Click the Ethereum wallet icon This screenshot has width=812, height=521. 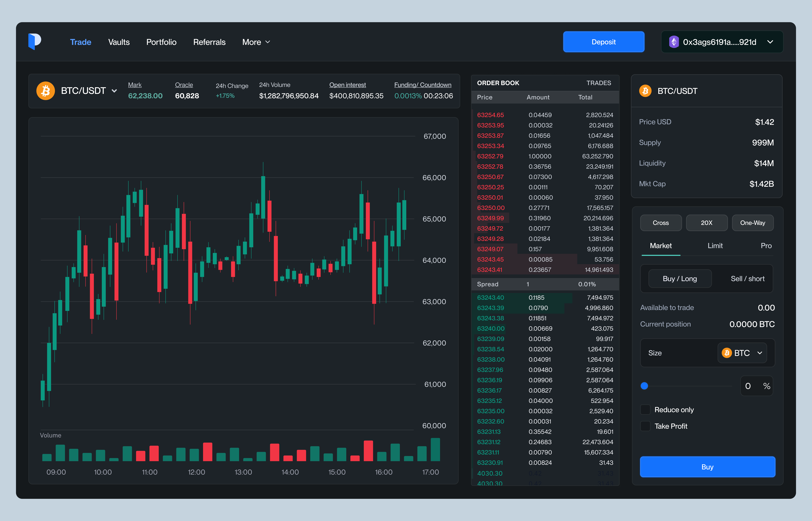click(x=674, y=42)
